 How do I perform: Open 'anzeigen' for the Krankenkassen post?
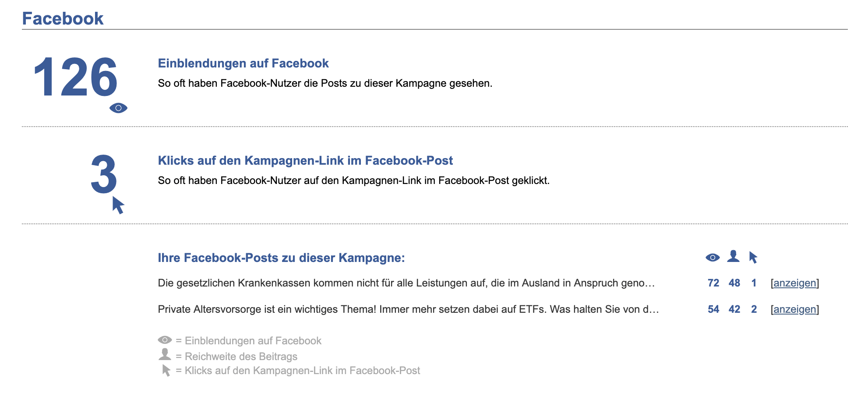pos(794,283)
